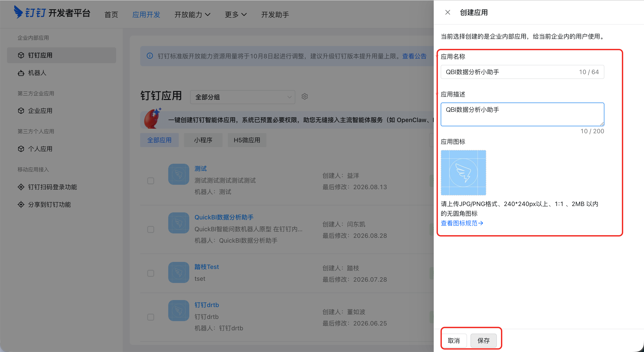Open the 查看图标规范 link
Viewport: 644px width, 352px height.
coord(462,223)
